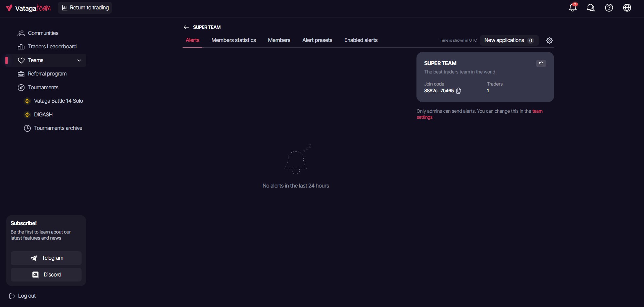Follow the team settings link
Viewport: 644px width, 307px height.
537,111
